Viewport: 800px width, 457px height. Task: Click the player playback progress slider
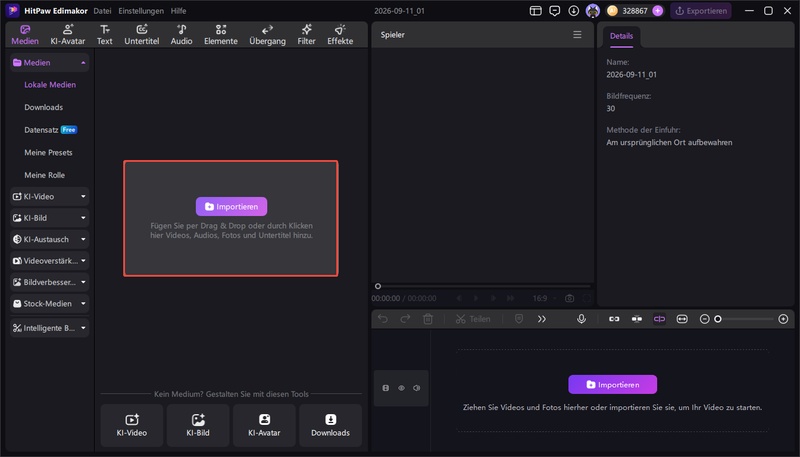pyautogui.click(x=482, y=286)
